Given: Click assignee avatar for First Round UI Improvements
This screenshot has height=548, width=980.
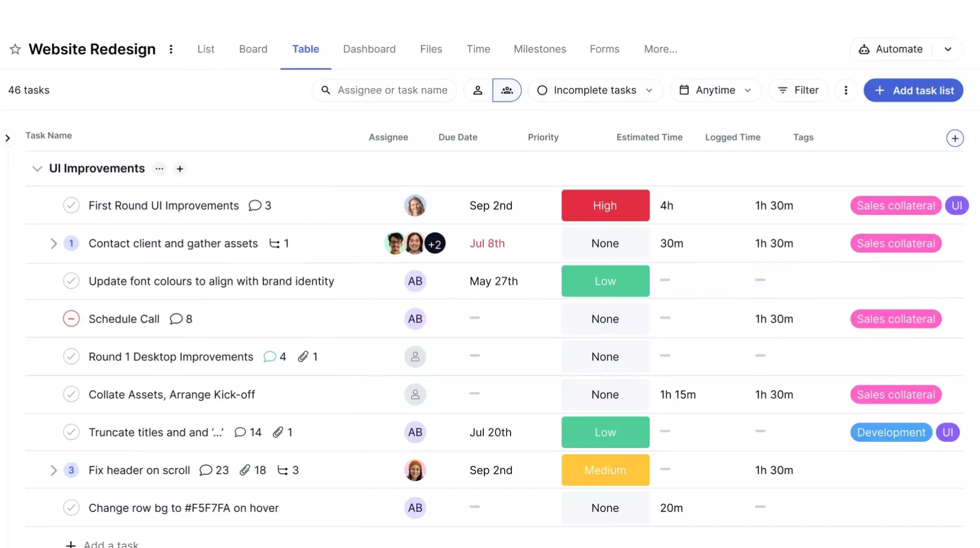Looking at the screenshot, I should click(x=415, y=205).
